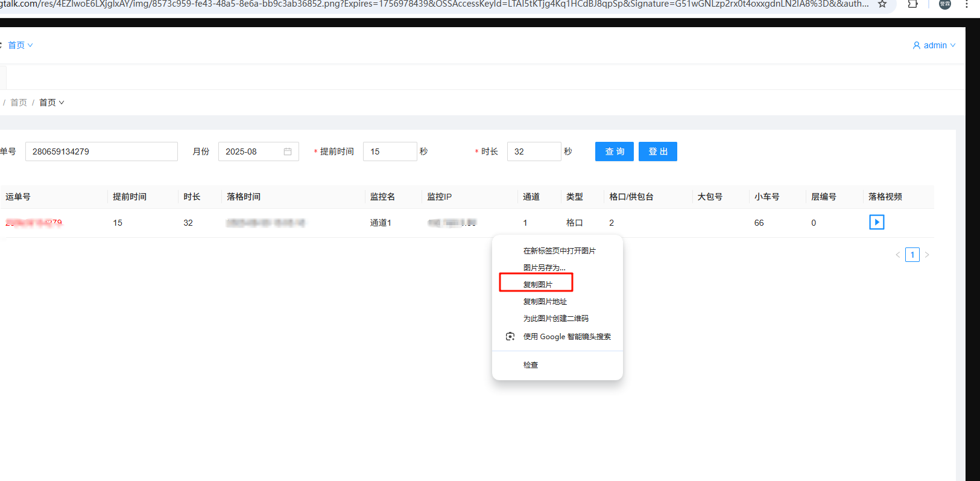Image resolution: width=980 pixels, height=481 pixels.
Task: Expand the top 首页 navigation dropdown
Action: 20,45
